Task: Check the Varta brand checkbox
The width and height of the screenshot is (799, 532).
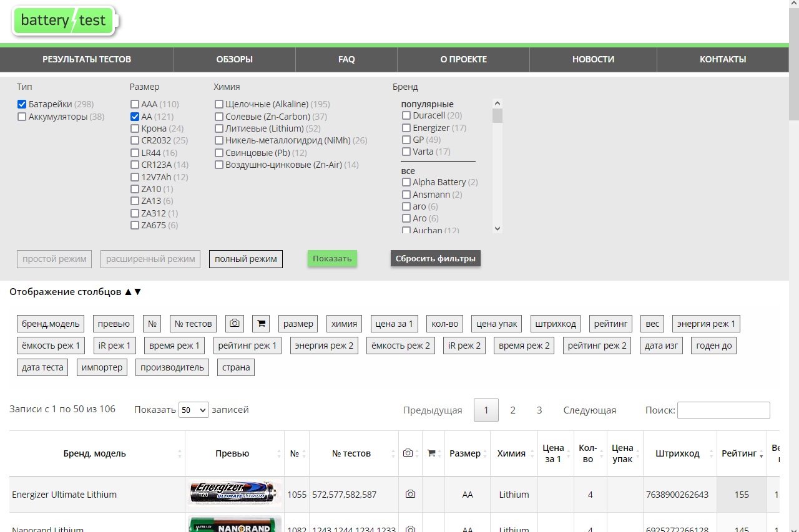Action: coord(406,152)
